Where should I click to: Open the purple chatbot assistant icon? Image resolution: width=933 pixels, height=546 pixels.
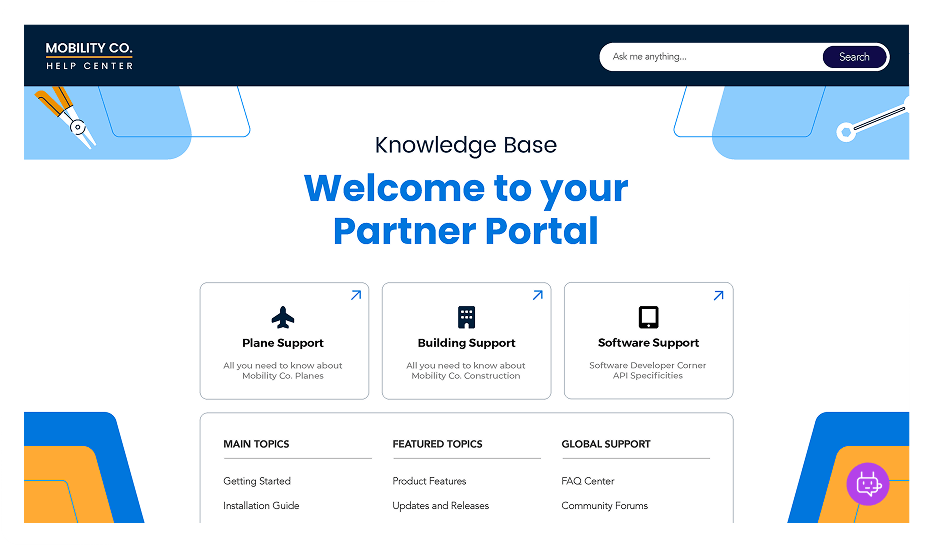tap(867, 485)
